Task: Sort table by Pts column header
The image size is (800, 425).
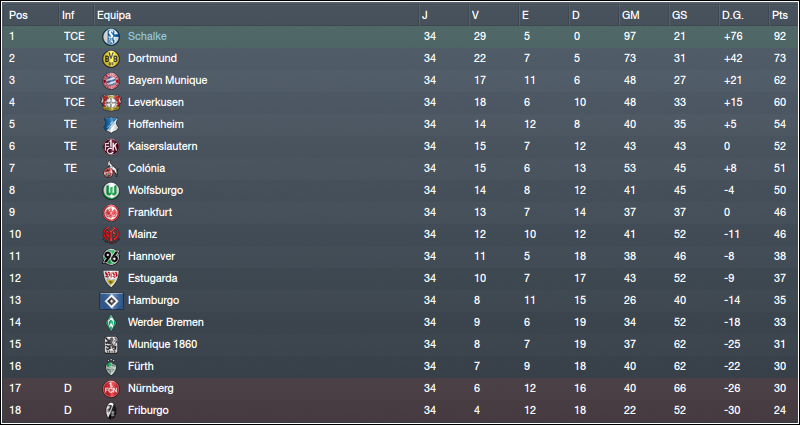Action: [780, 15]
